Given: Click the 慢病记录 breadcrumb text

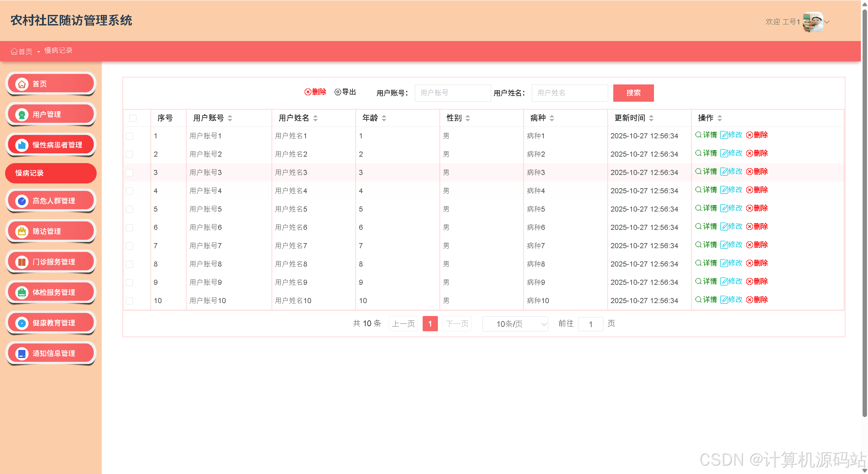Looking at the screenshot, I should 58,51.
